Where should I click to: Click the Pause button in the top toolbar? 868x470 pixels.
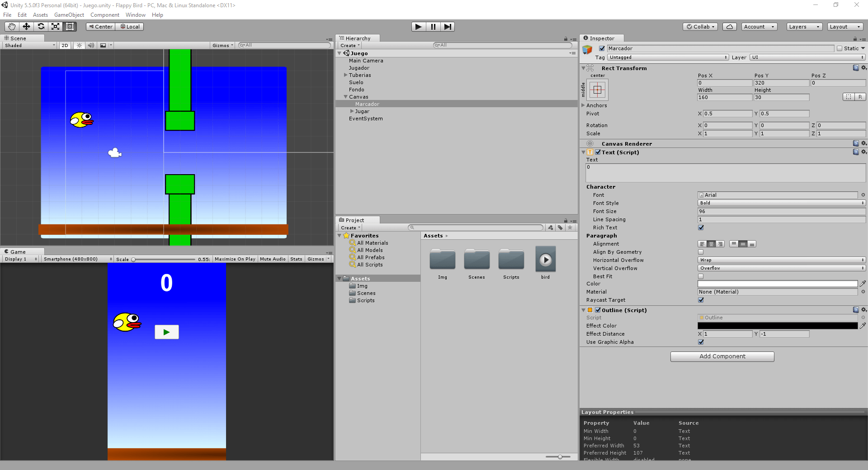point(433,27)
